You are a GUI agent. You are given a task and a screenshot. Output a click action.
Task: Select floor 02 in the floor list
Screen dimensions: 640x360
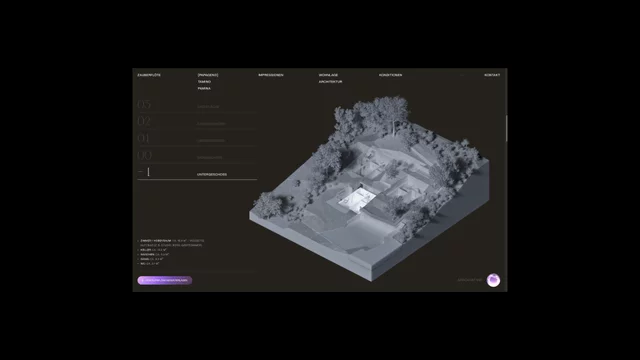click(x=197, y=122)
